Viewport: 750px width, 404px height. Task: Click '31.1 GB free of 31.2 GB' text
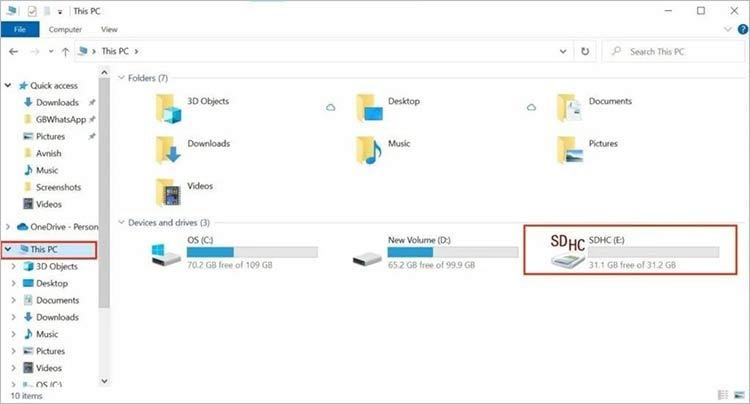pos(632,265)
